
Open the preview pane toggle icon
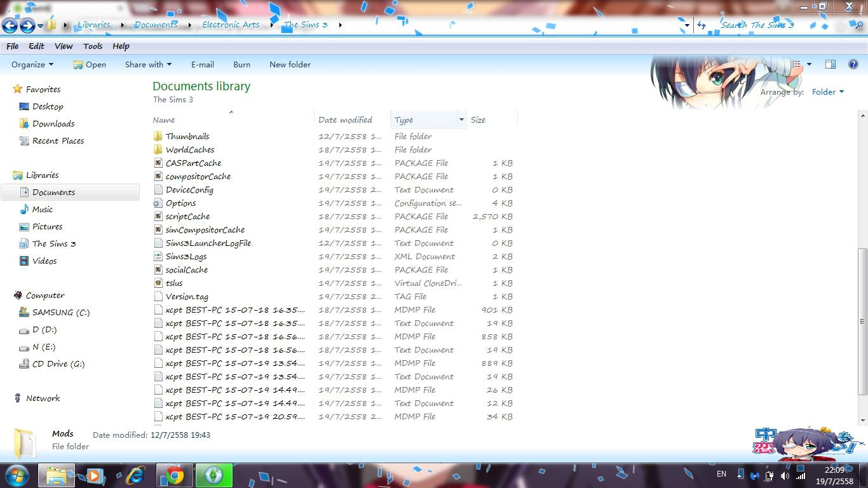coord(830,64)
